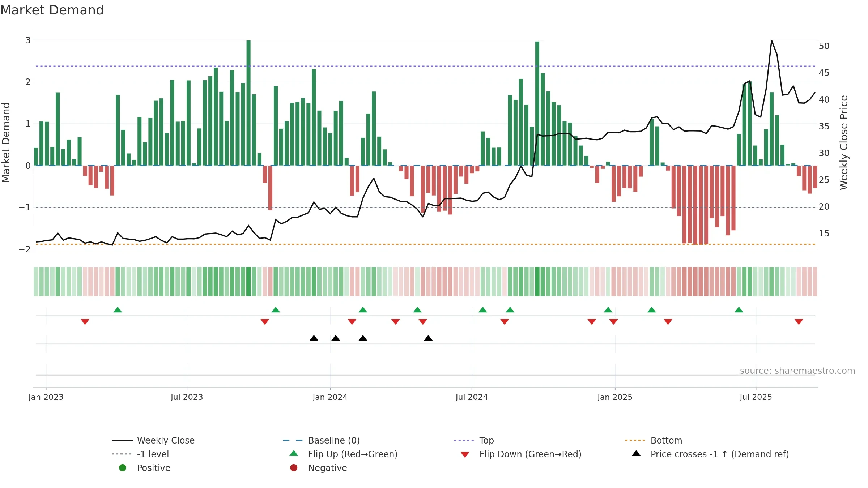Click the Jul 2023 axis label
Screen dimensions: 868x488
pos(187,397)
